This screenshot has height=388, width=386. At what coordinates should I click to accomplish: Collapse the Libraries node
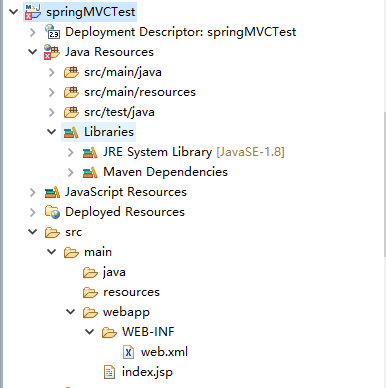[51, 132]
